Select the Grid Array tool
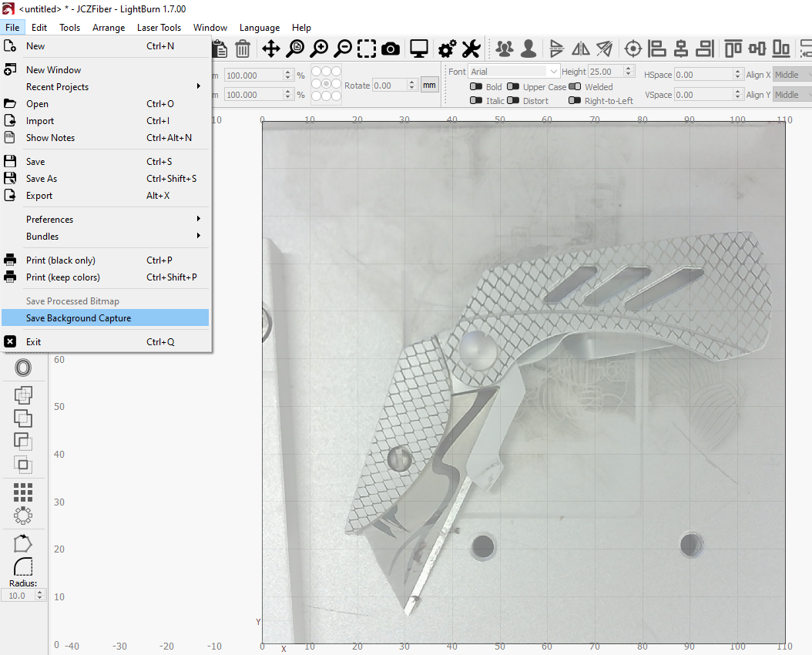This screenshot has width=812, height=655. point(23,492)
